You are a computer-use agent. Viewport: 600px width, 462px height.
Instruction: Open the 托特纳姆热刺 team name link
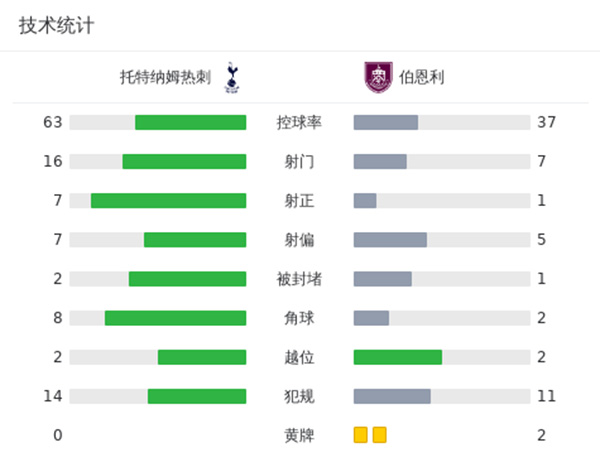click(x=165, y=77)
